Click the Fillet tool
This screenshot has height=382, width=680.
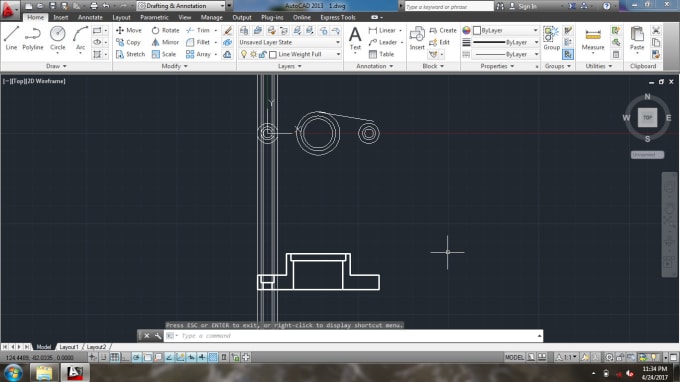pyautogui.click(x=198, y=42)
